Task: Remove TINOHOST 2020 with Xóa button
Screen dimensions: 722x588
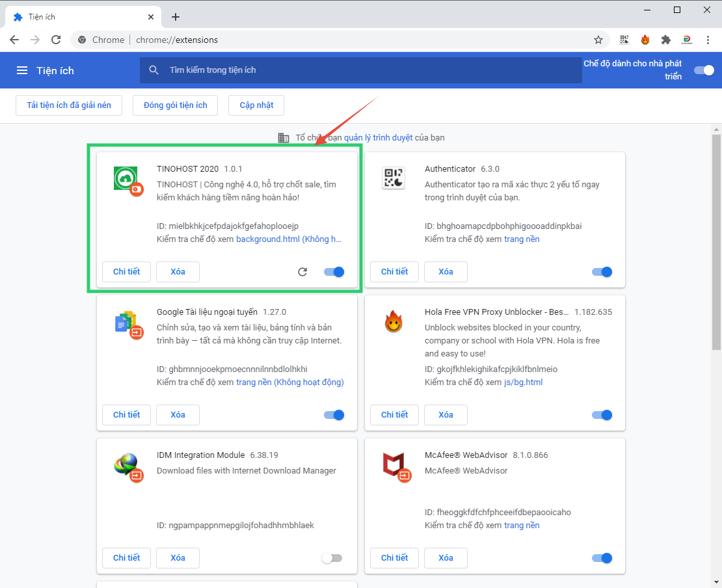Action: tap(178, 272)
